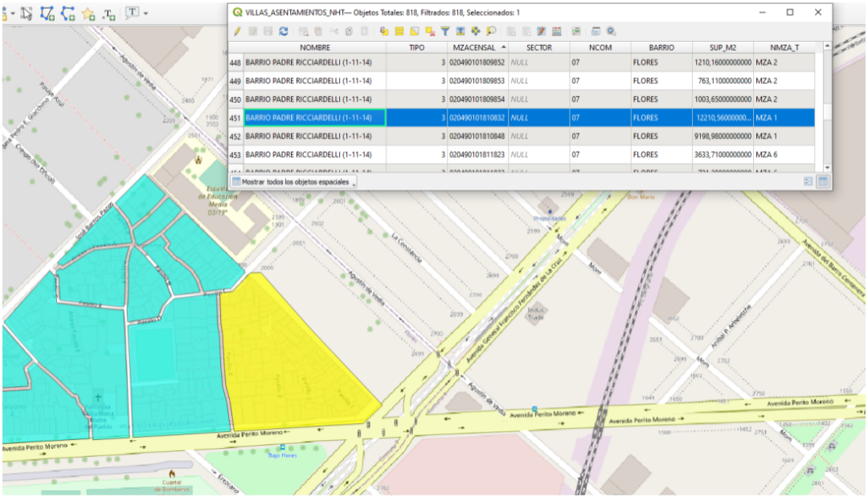
Task: Zoom map to selected rows
Action: [x=492, y=31]
